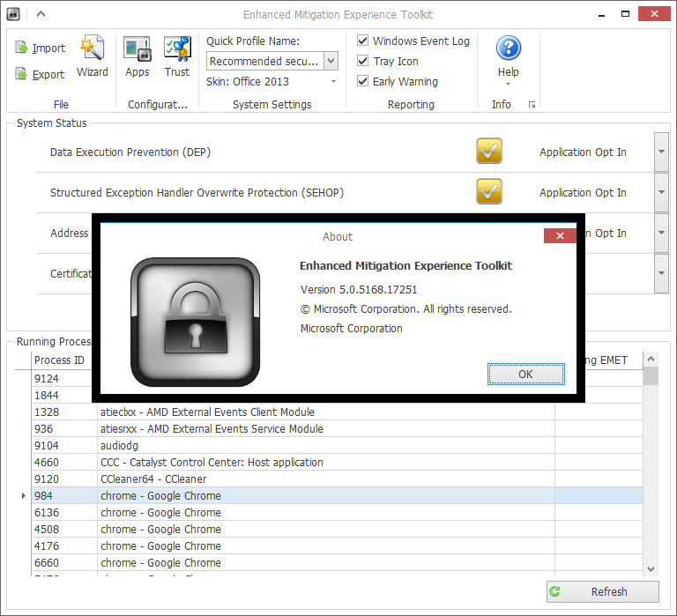The width and height of the screenshot is (677, 616).
Task: Open the DEP setting dropdown arrow
Action: (661, 152)
